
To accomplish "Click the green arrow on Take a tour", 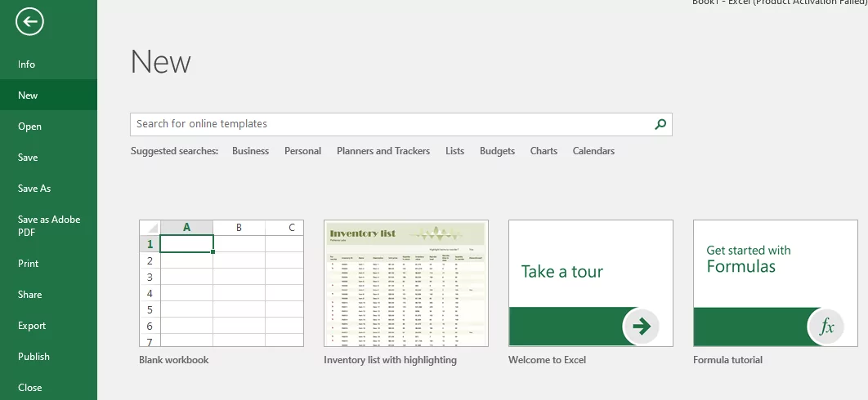I will [642, 327].
